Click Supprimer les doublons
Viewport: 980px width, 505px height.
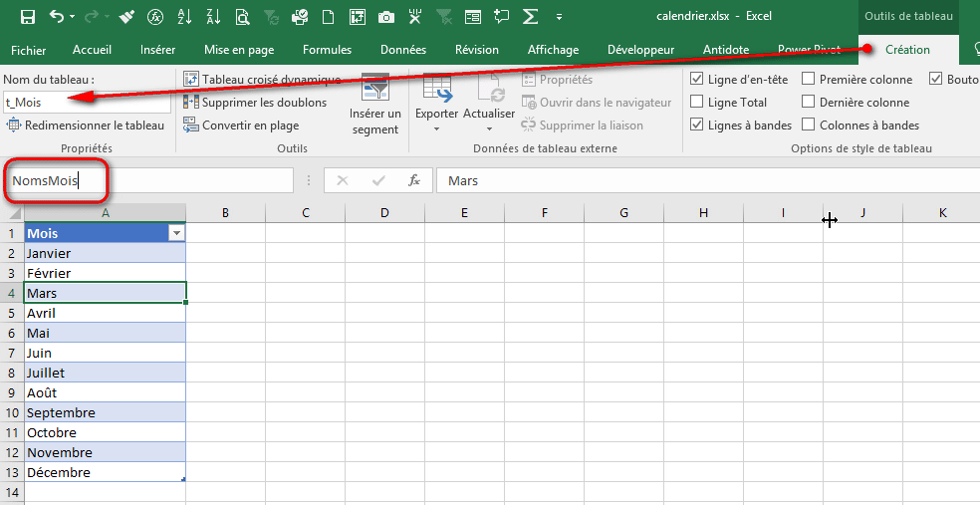255,103
